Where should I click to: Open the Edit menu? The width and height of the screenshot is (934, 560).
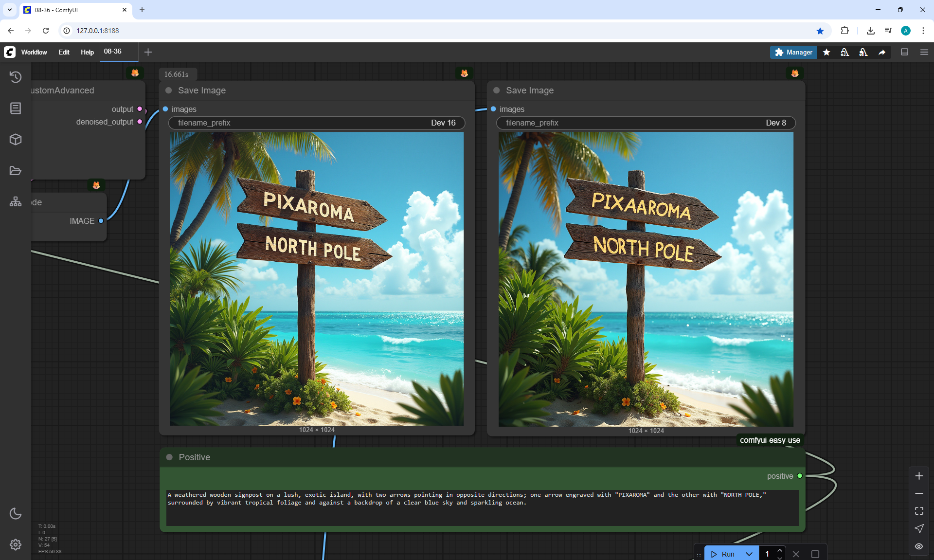(x=64, y=52)
